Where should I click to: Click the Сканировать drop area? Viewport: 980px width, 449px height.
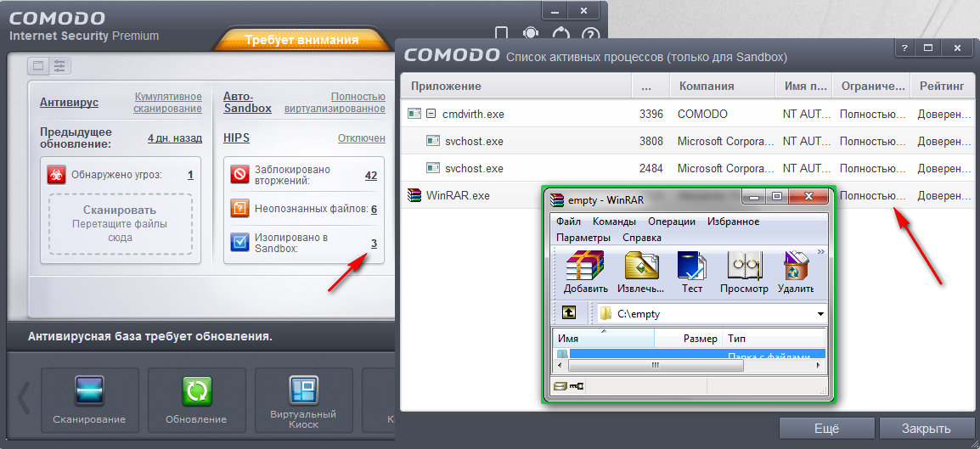pyautogui.click(x=120, y=223)
